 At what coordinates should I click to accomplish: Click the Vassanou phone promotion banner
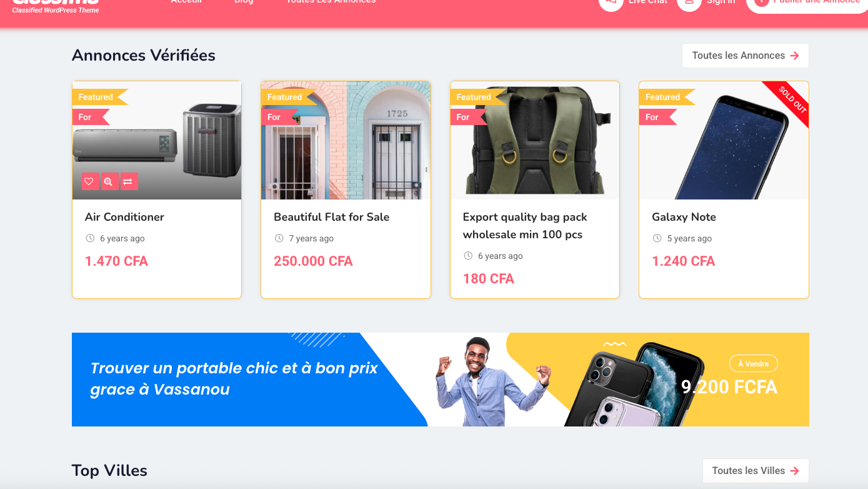coord(441,380)
